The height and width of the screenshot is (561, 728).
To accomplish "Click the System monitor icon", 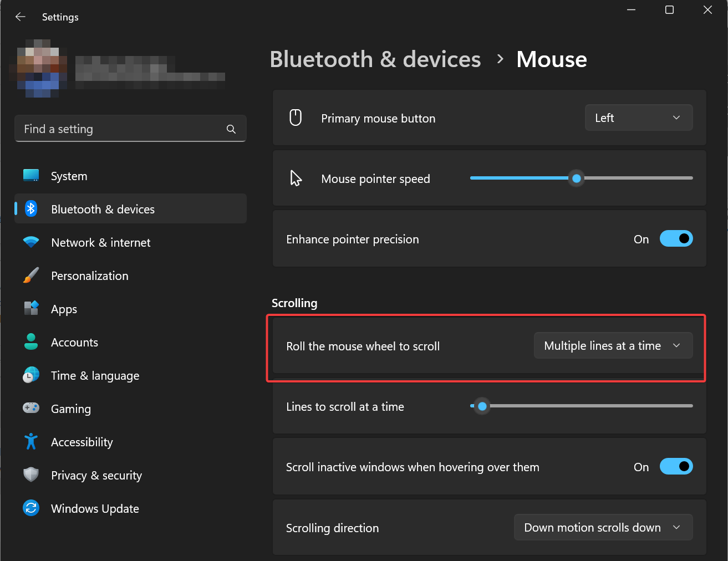I will point(31,176).
